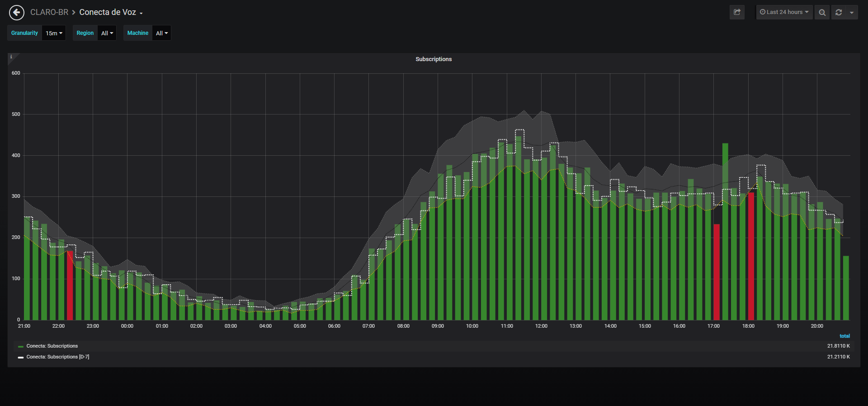Sort the legend by the total column
This screenshot has width=868, height=406.
coord(844,336)
